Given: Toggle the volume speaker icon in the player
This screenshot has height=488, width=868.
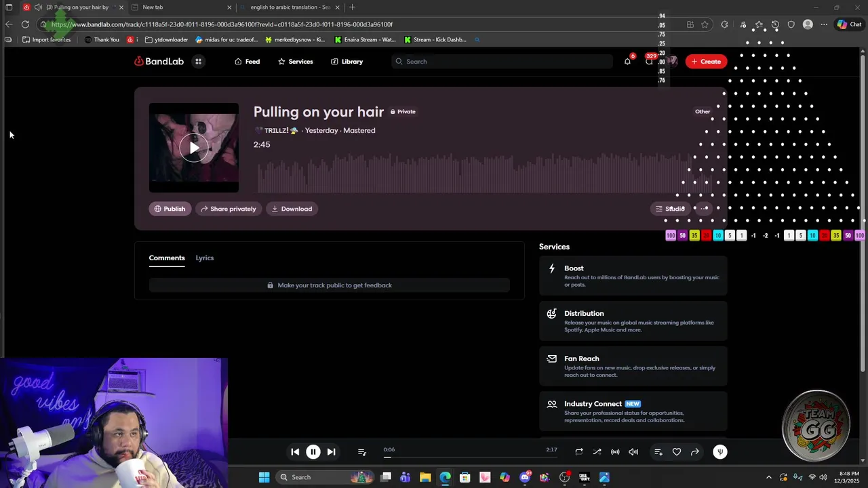Looking at the screenshot, I should click(633, 451).
